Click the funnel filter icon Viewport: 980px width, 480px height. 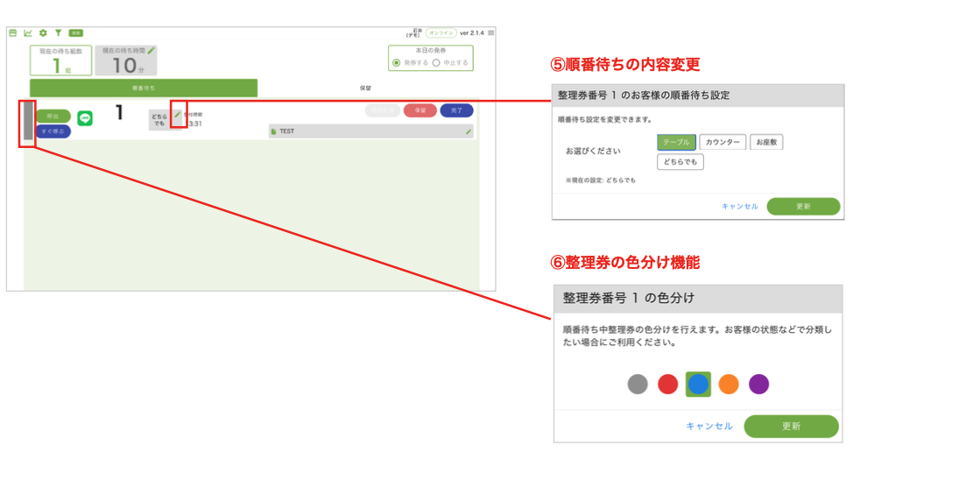click(58, 32)
